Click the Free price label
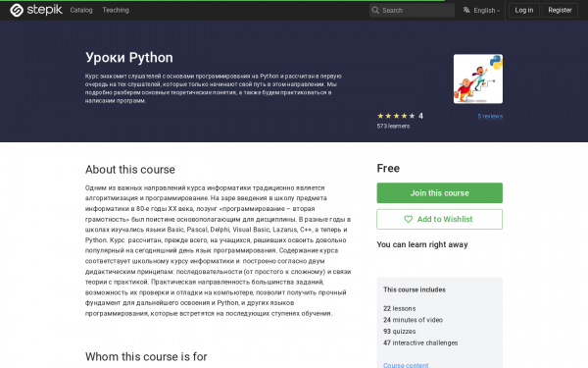Screen dimensions: 588x368 click(x=388, y=168)
